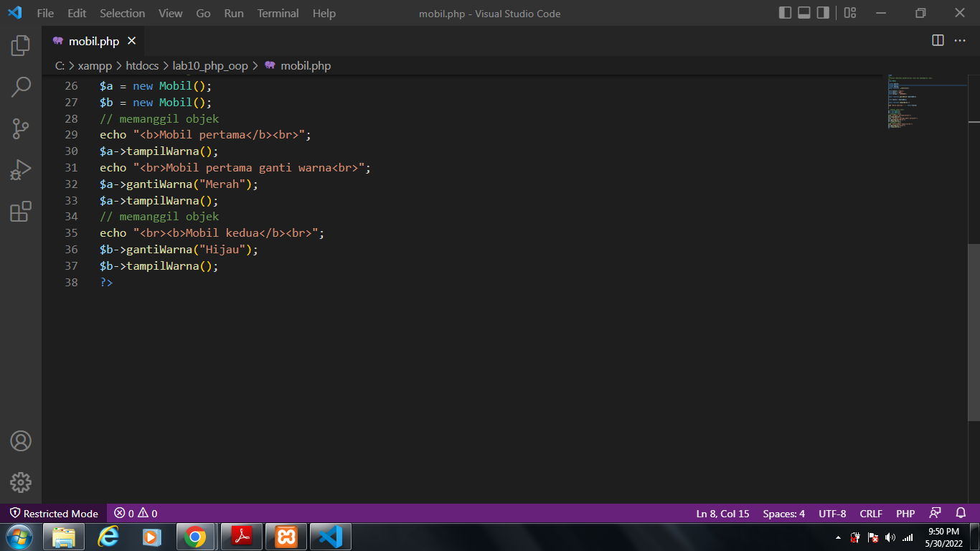Viewport: 980px width, 551px height.
Task: Open the Terminal menu
Action: pos(278,13)
